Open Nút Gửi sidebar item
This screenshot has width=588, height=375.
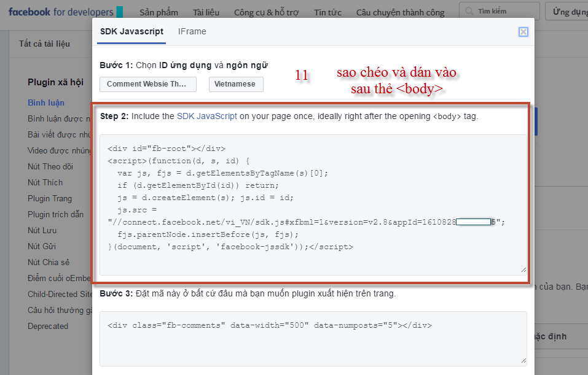(x=42, y=246)
